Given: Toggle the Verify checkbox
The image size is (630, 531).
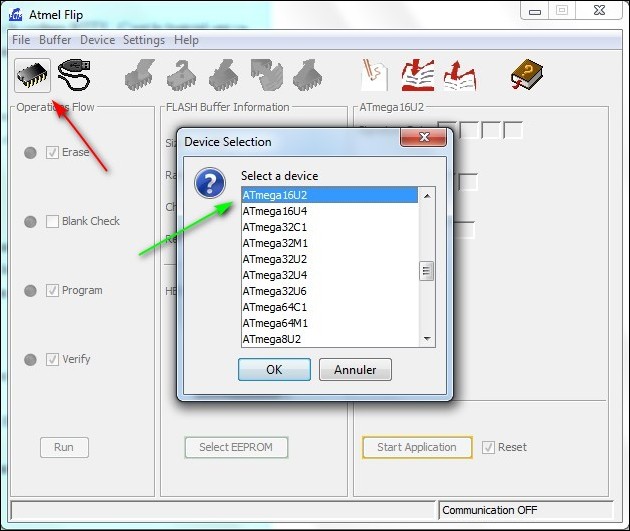Looking at the screenshot, I should [52, 359].
